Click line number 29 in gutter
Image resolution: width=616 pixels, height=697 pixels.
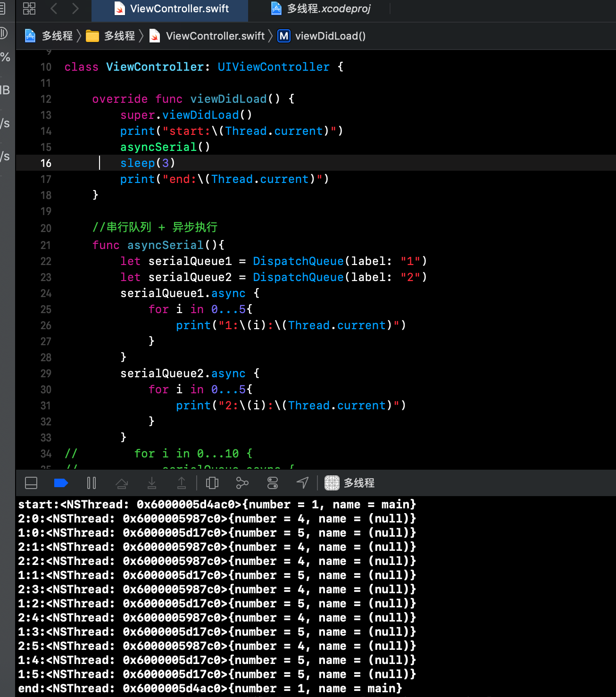[46, 373]
